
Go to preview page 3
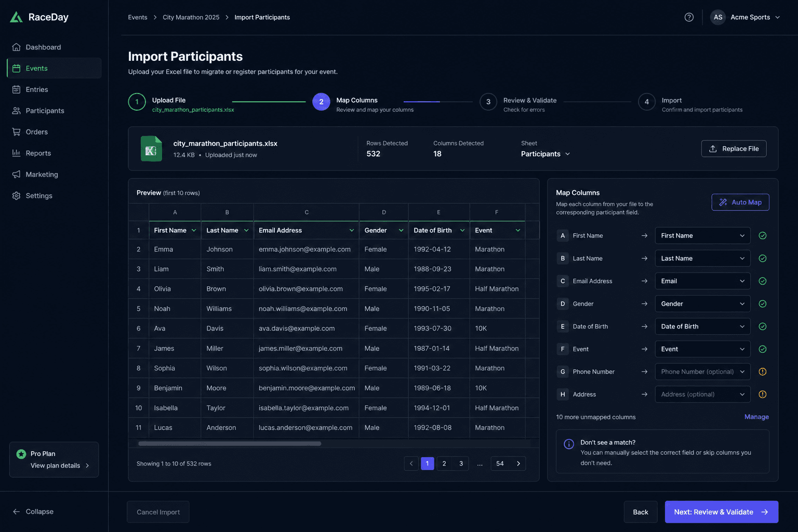(x=461, y=463)
